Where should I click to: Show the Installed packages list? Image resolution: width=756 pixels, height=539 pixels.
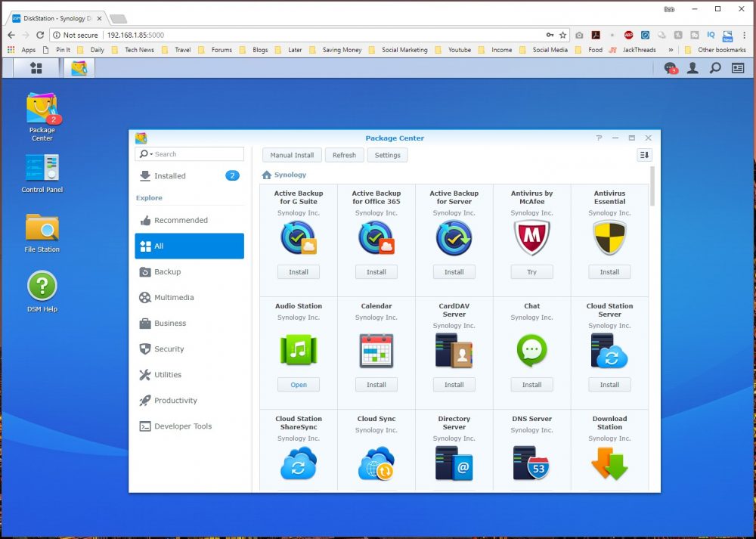click(190, 176)
